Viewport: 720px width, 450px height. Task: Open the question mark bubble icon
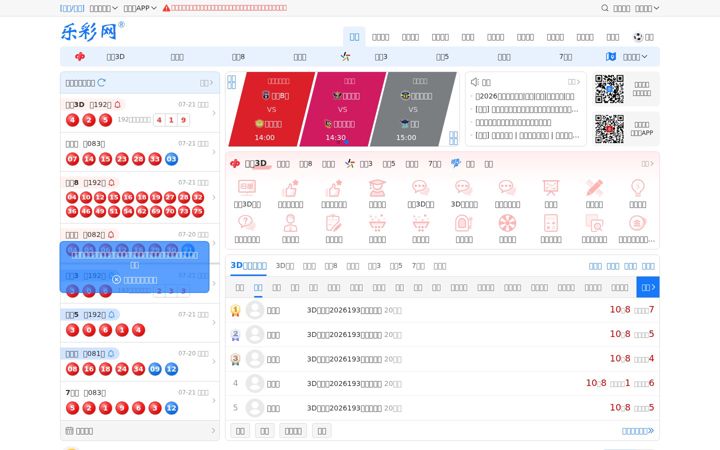click(247, 223)
